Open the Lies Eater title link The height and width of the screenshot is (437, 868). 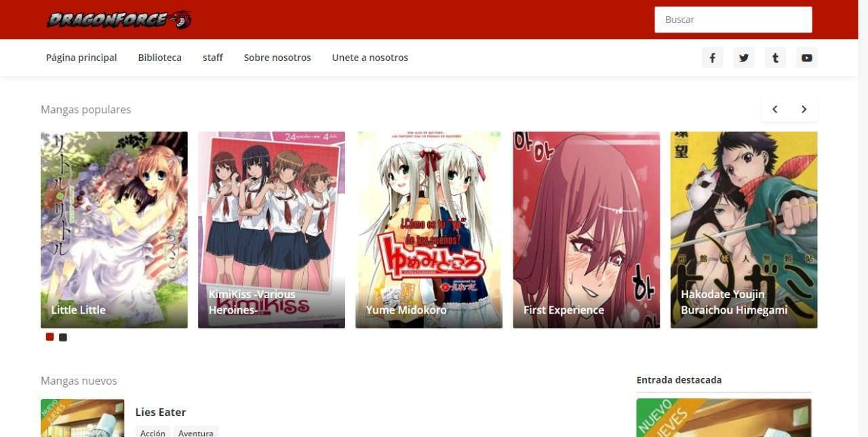(160, 412)
